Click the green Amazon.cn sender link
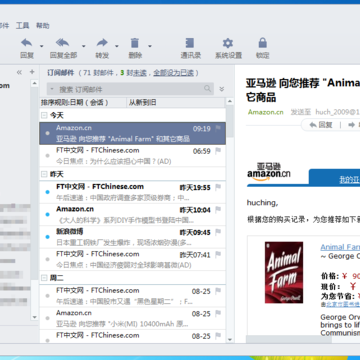The width and height of the screenshot is (360, 360). click(266, 112)
